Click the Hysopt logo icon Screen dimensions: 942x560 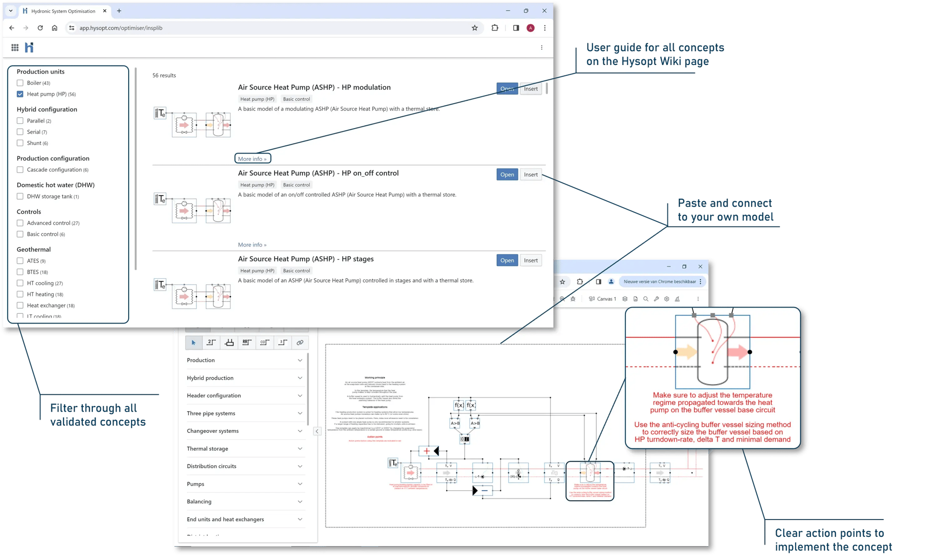coord(29,48)
